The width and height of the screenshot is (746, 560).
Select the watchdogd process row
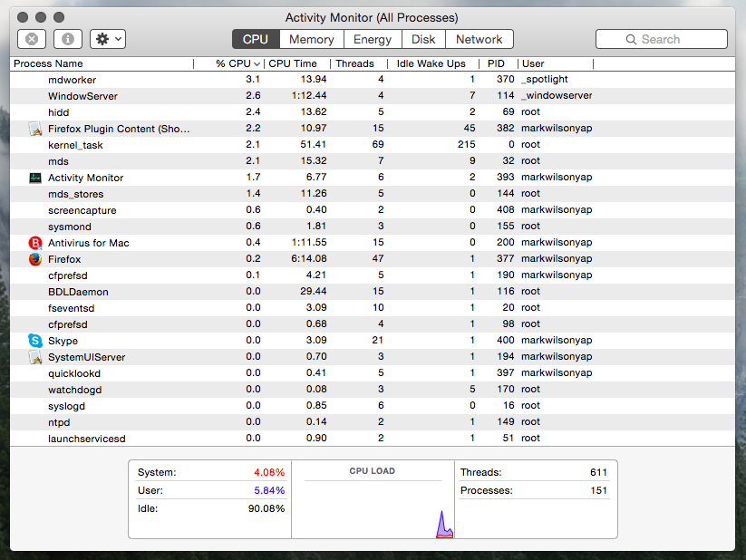point(373,390)
